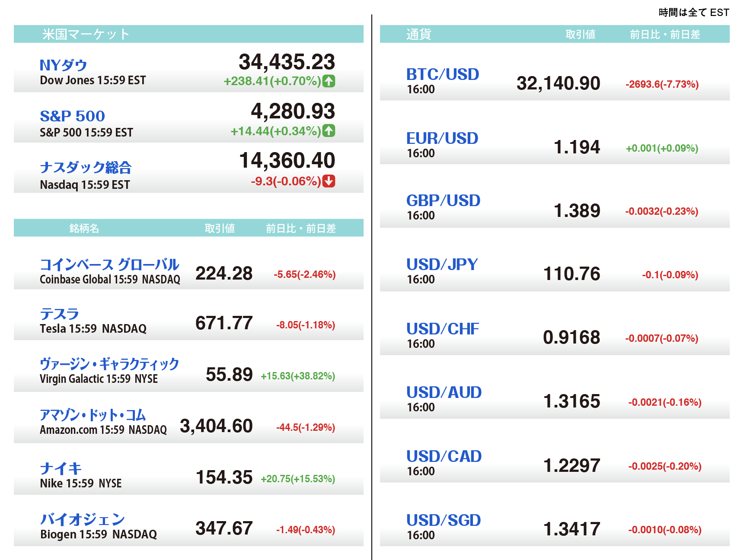The height and width of the screenshot is (560, 741).
Task: Open the NYダウ index link
Action: [63, 65]
